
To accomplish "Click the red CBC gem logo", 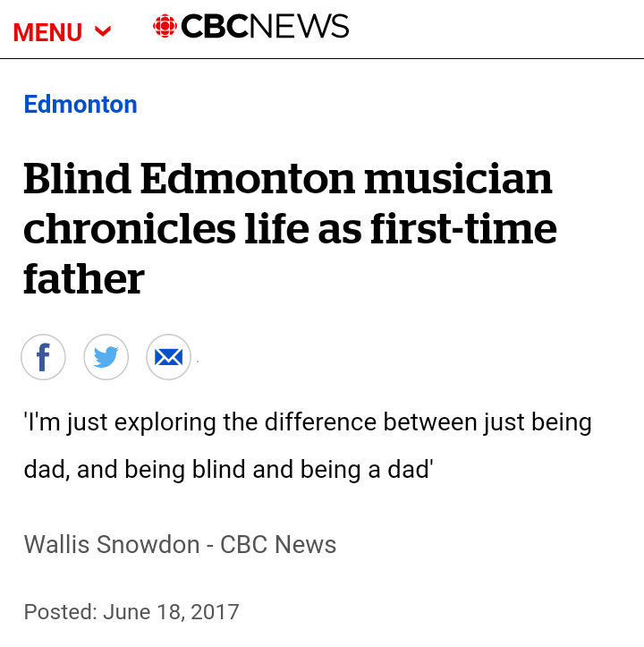I will click(165, 27).
